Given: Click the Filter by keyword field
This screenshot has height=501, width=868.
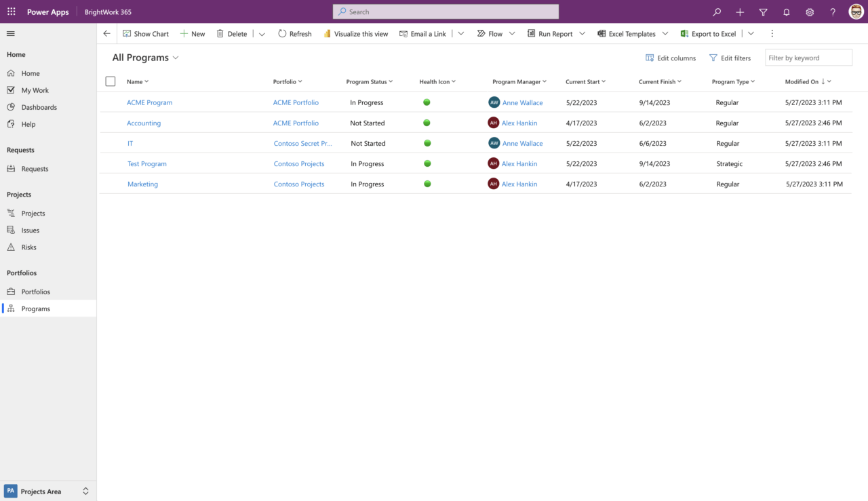Looking at the screenshot, I should click(x=808, y=58).
